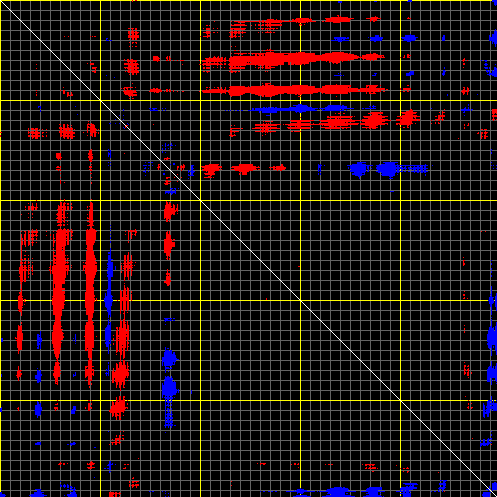Viewport: 497px width, 497px height.
Task: Select the longest thick red horizontal streak
Action: click(x=293, y=60)
